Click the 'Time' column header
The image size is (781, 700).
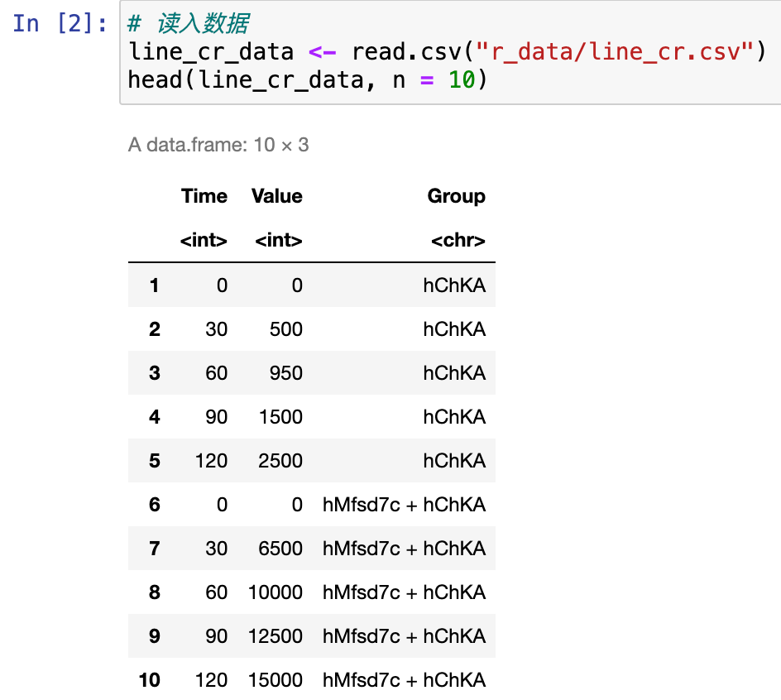click(204, 196)
